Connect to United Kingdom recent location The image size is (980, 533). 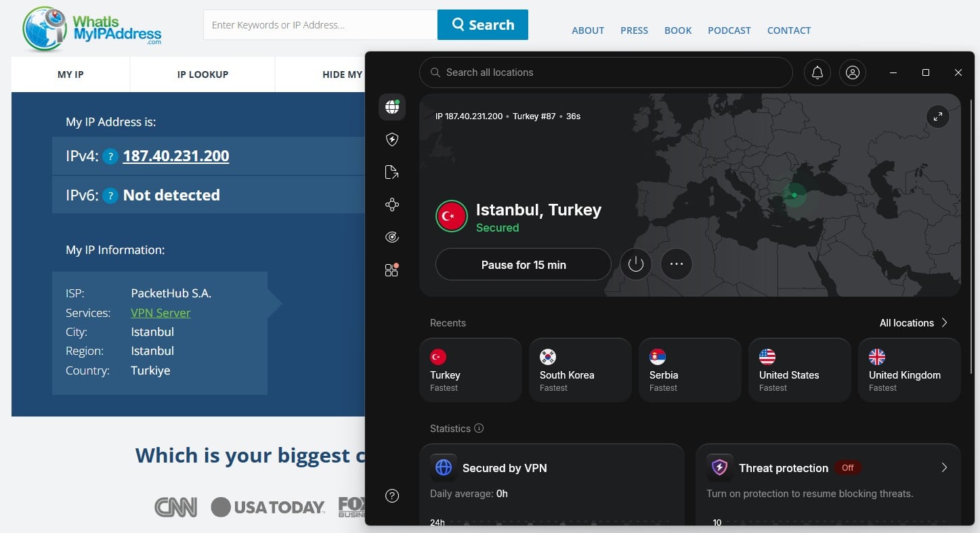[910, 370]
